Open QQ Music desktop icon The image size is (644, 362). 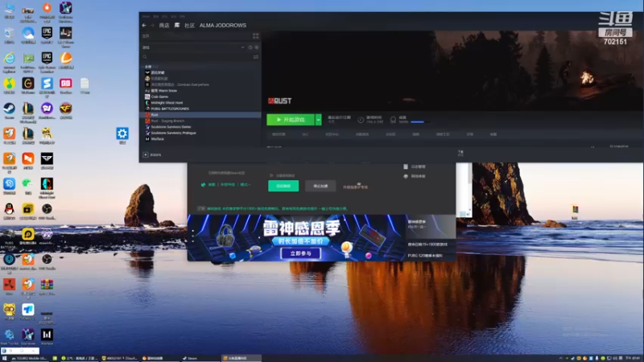(10, 85)
